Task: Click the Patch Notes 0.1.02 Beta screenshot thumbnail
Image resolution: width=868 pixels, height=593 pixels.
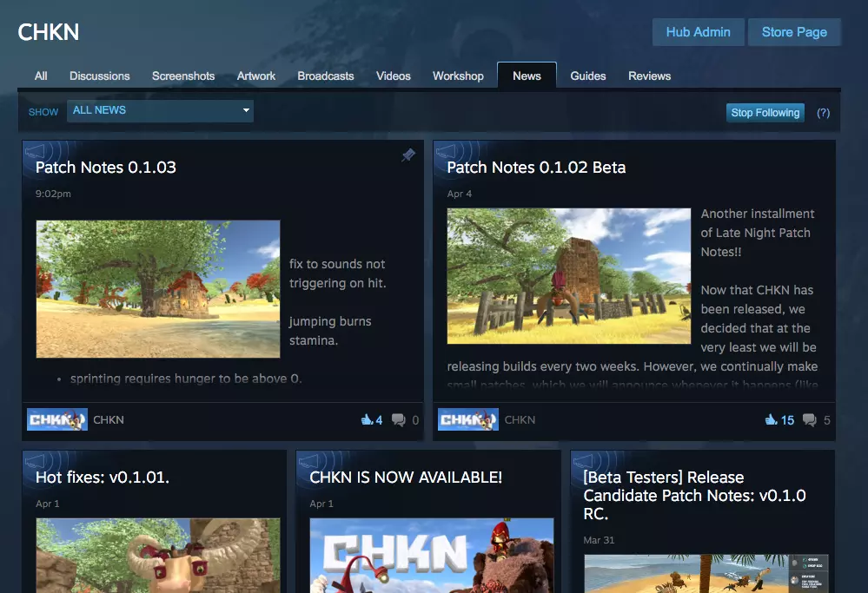Action: (x=569, y=276)
